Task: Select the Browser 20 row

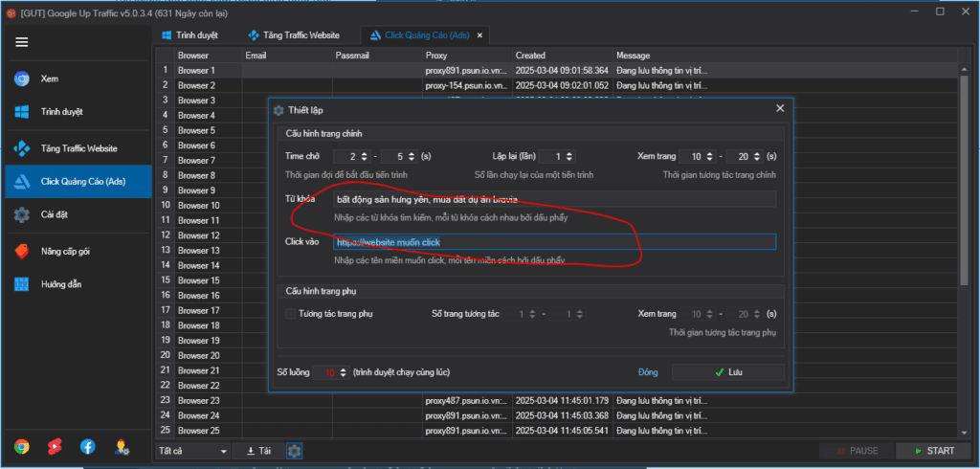Action: (212, 355)
